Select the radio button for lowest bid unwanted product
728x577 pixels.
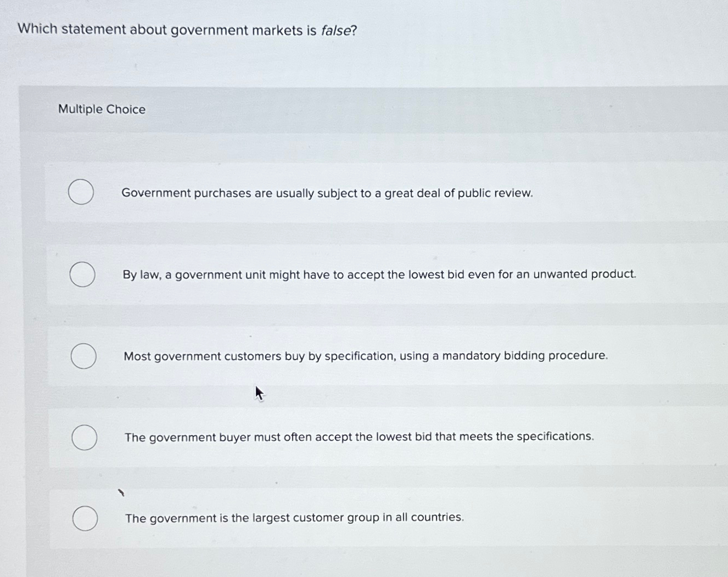(82, 275)
